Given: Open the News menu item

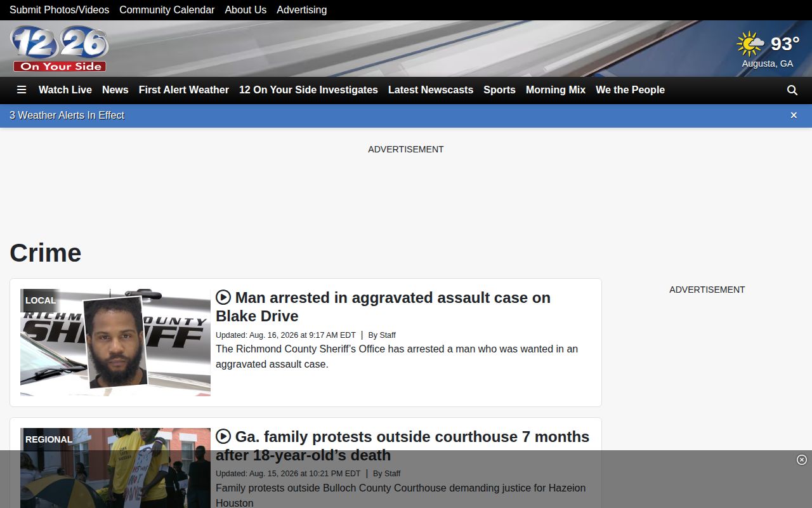Looking at the screenshot, I should (x=115, y=90).
